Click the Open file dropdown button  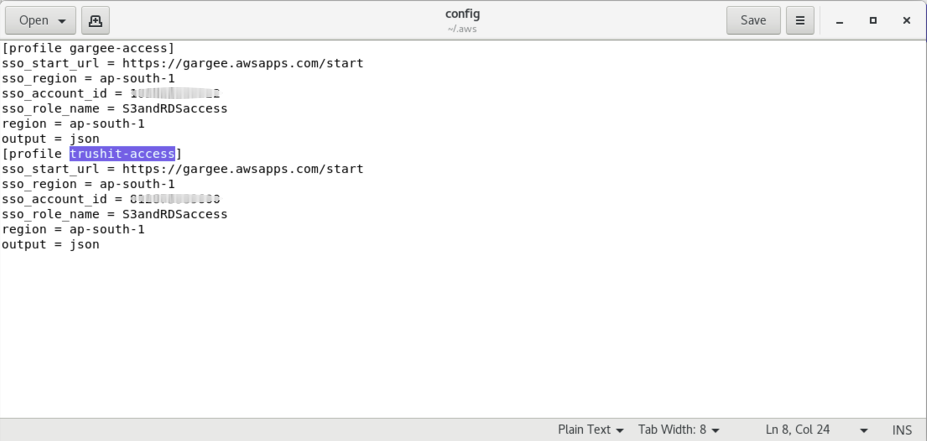[41, 20]
